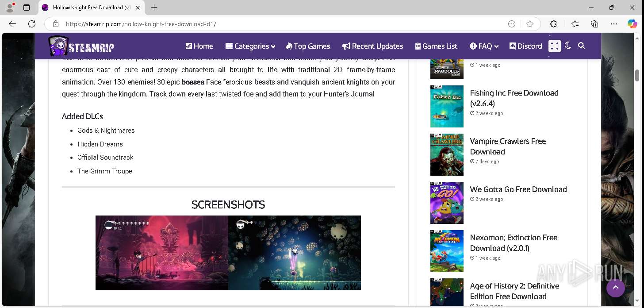Image resolution: width=644 pixels, height=308 pixels.
Task: Close the Hollow Knight tab
Action: point(138,8)
